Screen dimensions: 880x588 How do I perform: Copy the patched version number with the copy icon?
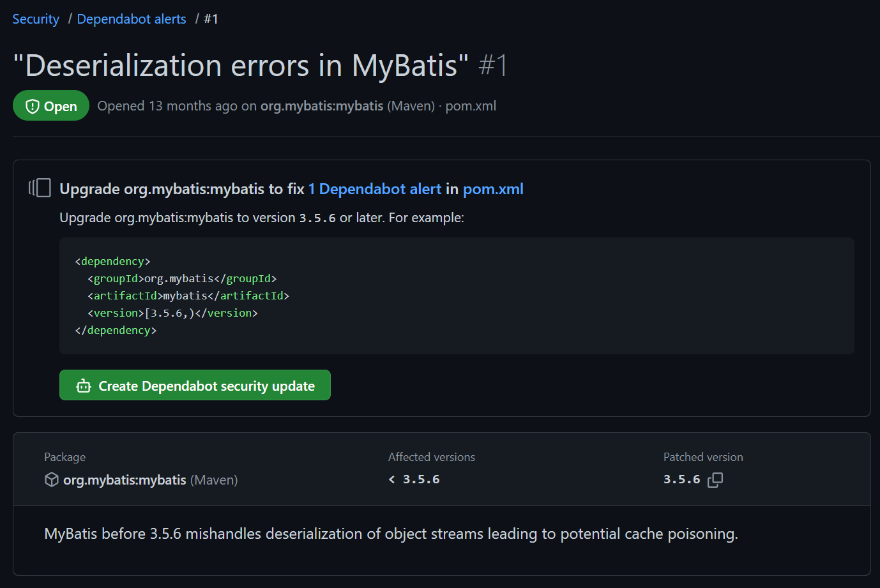pos(715,480)
